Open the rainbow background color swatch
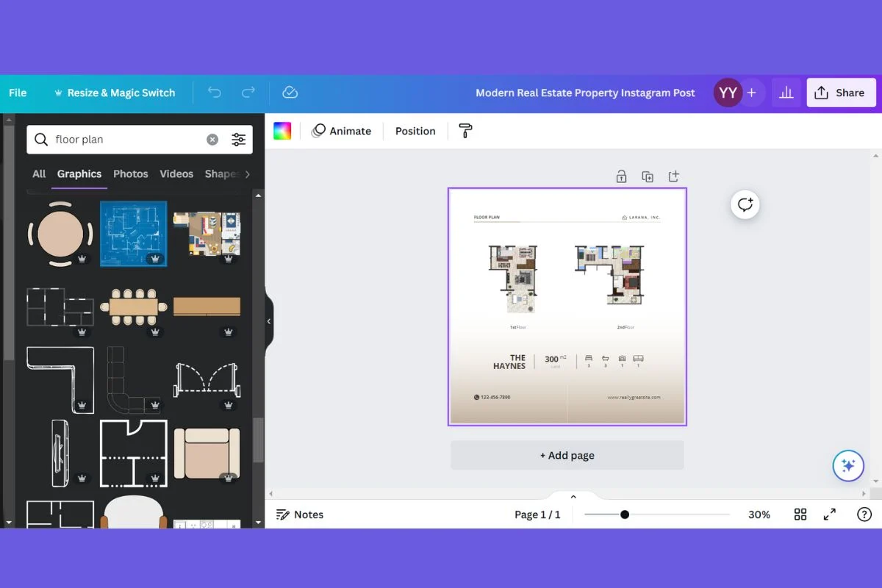The height and width of the screenshot is (588, 882). pyautogui.click(x=282, y=131)
